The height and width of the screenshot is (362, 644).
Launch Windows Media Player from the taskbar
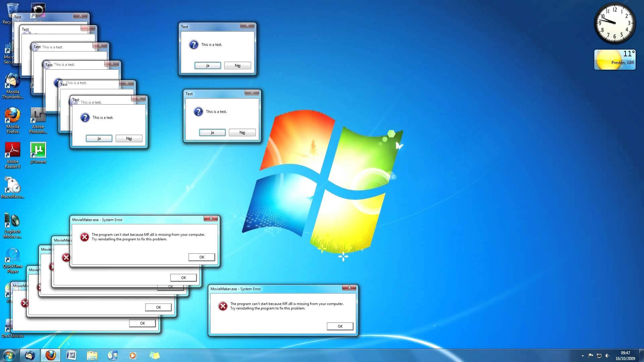pos(133,355)
